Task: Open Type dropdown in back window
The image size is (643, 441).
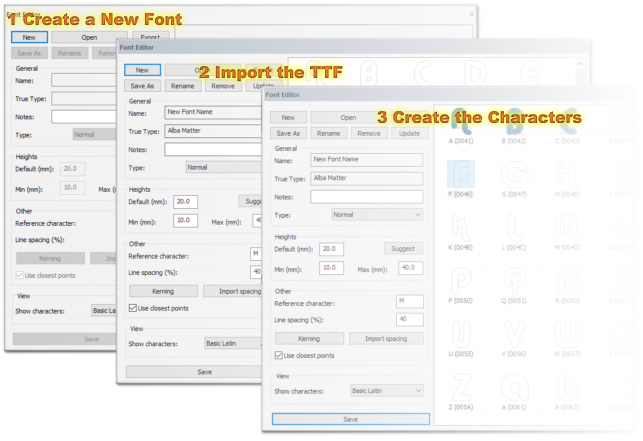Action: point(95,134)
